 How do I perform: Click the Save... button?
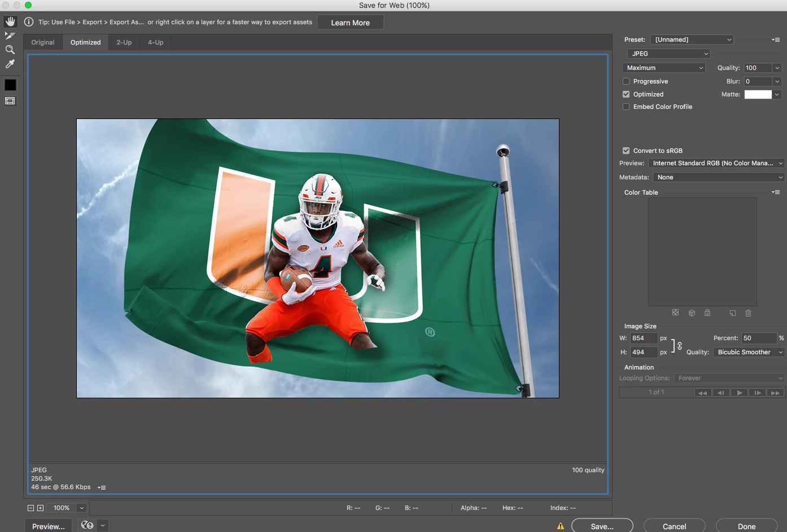click(x=602, y=526)
